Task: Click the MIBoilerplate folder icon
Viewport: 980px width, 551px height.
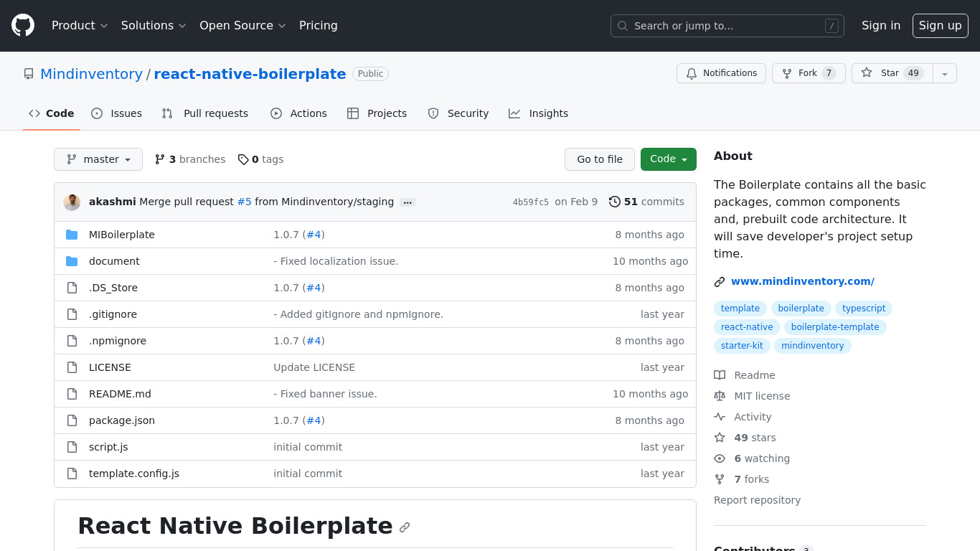Action: (x=72, y=235)
